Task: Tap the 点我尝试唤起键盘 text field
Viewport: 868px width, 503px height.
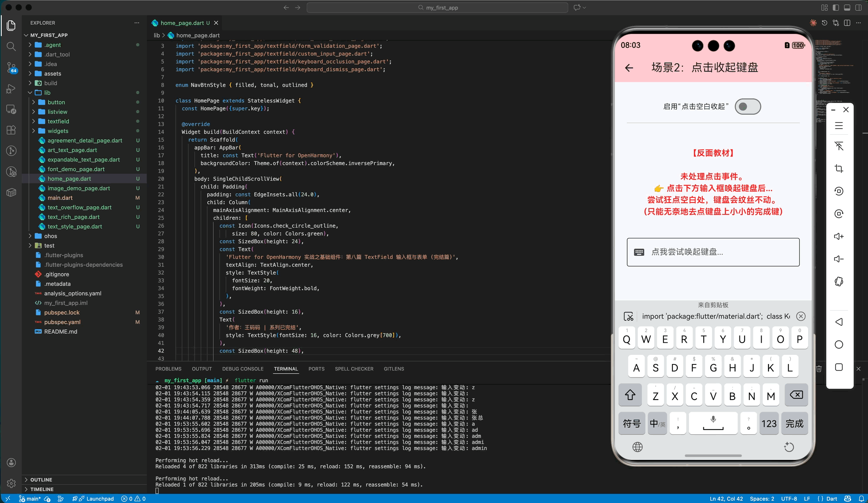Action: click(x=713, y=252)
